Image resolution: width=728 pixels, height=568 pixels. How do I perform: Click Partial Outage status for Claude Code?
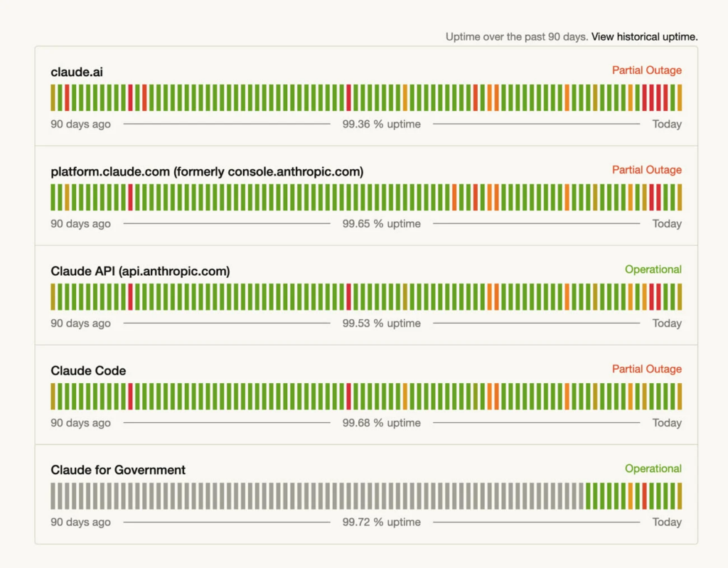646,369
